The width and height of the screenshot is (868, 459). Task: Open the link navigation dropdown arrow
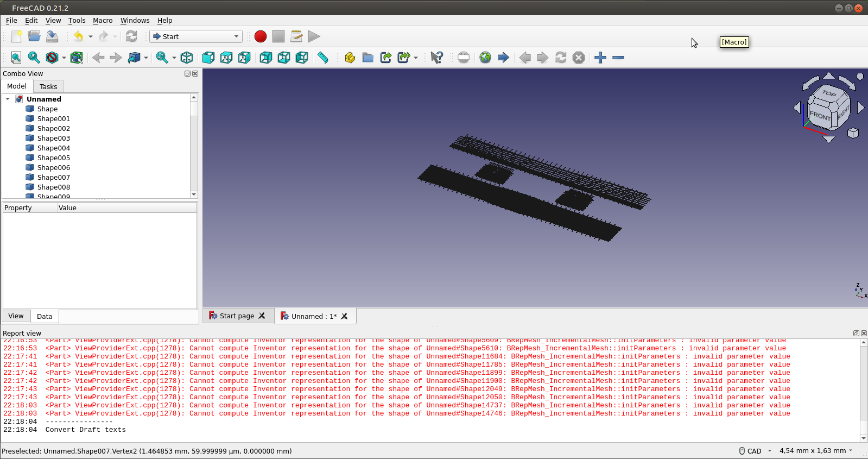pyautogui.click(x=146, y=58)
